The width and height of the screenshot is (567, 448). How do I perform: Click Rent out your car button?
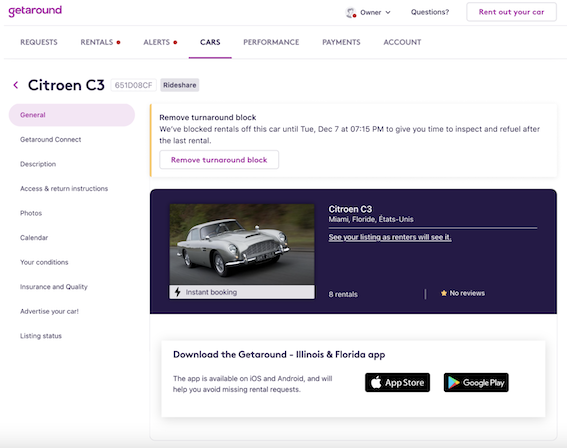pyautogui.click(x=511, y=12)
